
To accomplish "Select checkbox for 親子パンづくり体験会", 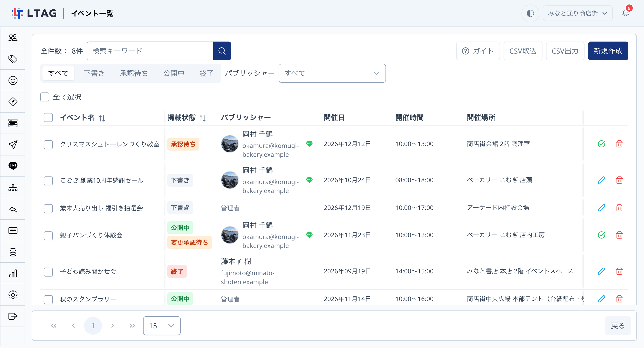I will point(48,235).
